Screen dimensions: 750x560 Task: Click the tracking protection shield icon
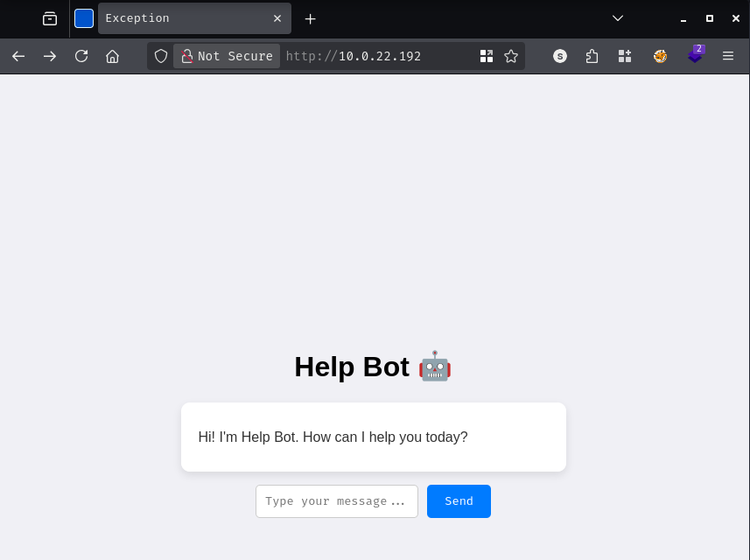click(161, 56)
